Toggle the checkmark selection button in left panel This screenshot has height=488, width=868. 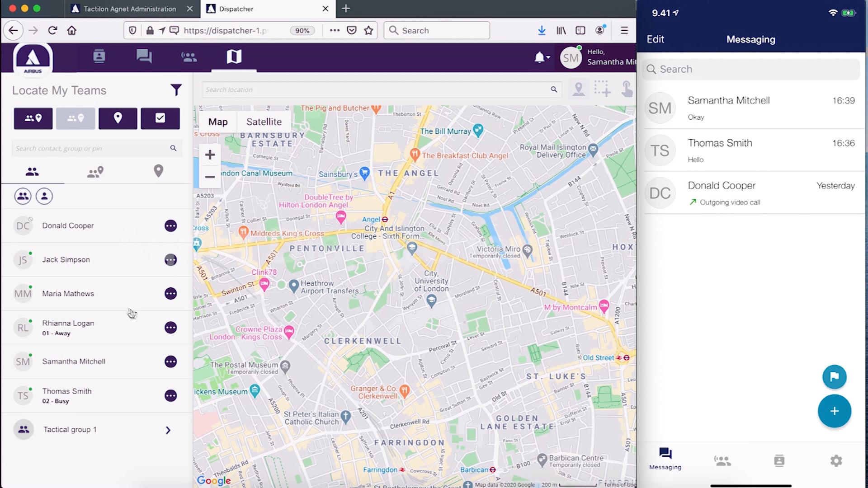pyautogui.click(x=160, y=118)
